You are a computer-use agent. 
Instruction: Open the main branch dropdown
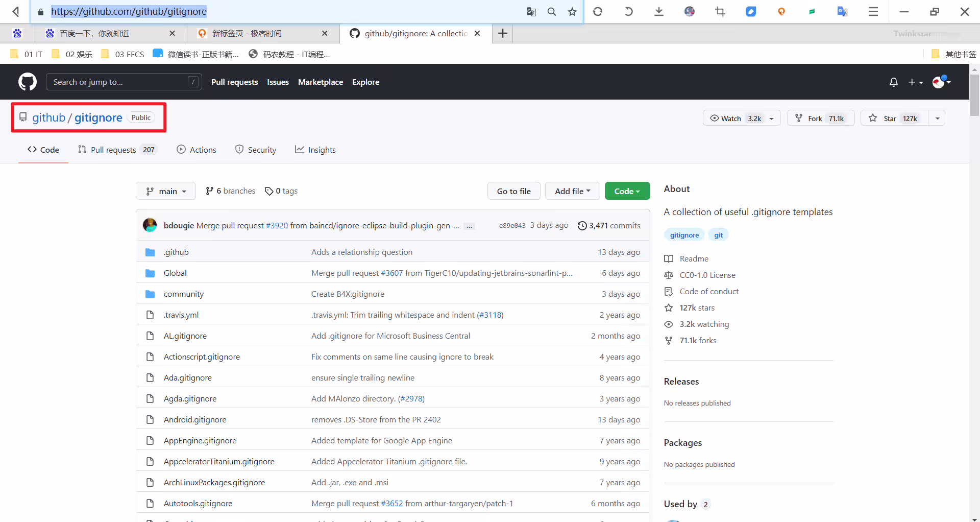166,191
